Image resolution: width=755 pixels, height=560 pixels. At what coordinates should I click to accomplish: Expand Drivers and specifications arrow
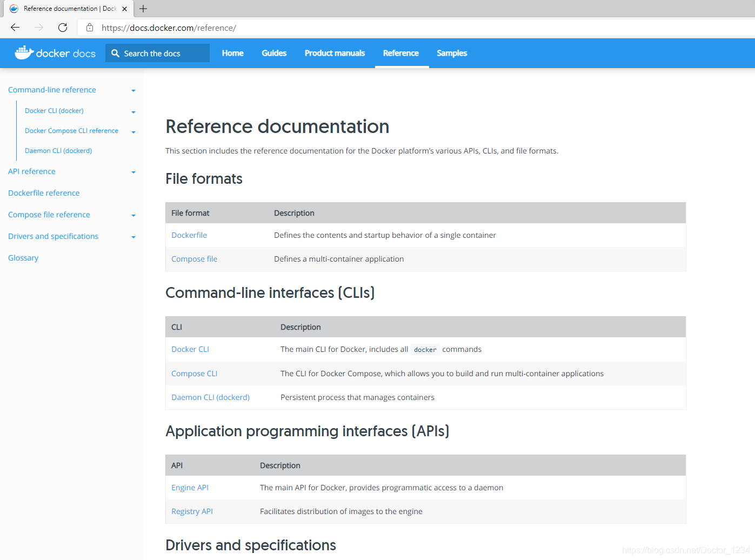(133, 237)
